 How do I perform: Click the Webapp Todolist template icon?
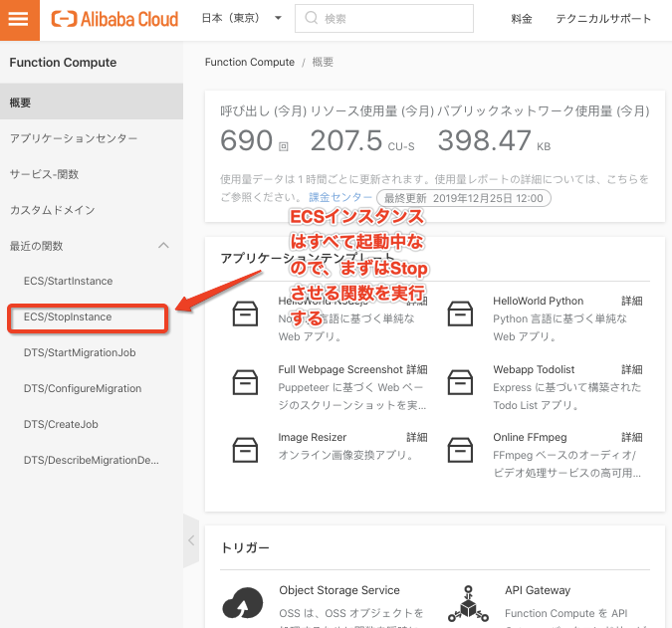click(x=460, y=381)
